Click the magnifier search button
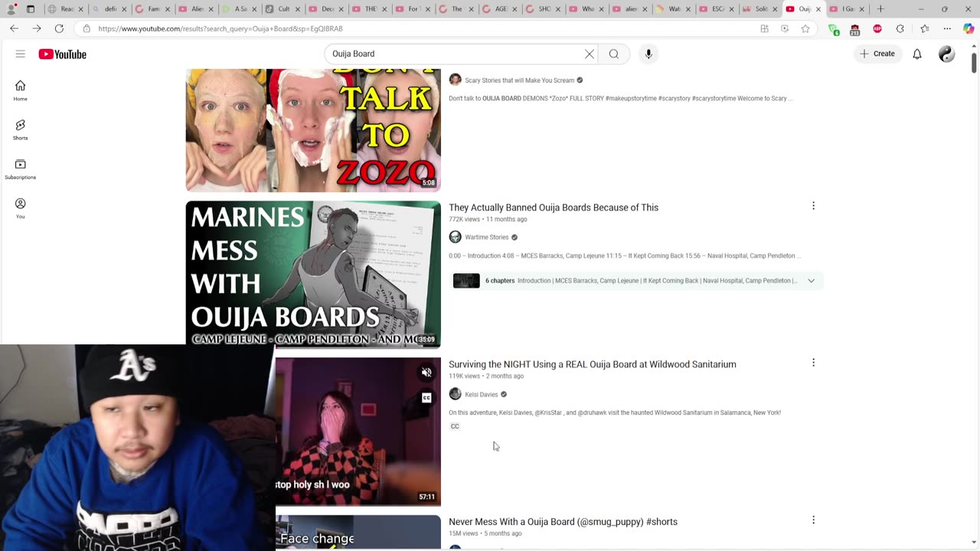Viewport: 980px width, 551px height. point(614,54)
